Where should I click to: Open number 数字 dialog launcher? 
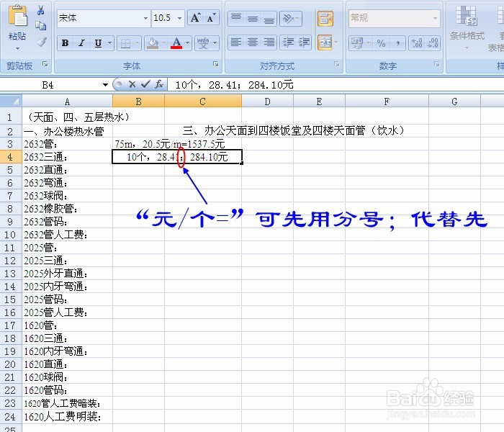pos(437,64)
